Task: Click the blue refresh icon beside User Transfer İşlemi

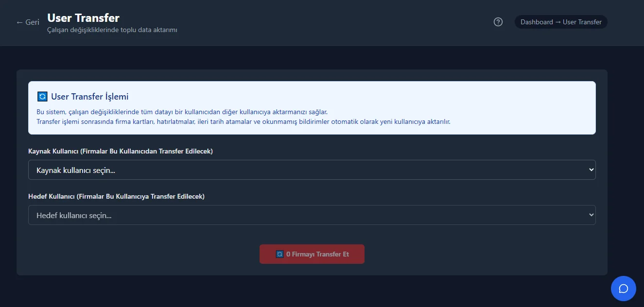Action: point(42,96)
